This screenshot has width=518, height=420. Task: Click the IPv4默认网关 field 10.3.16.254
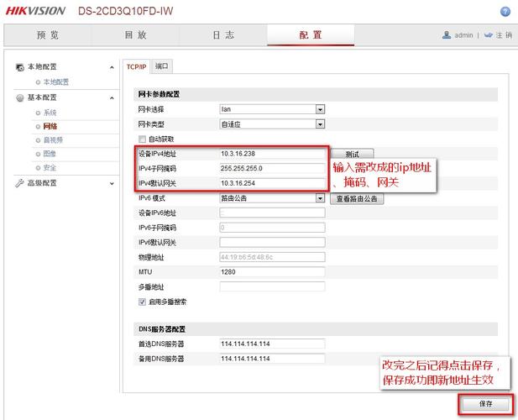point(272,183)
